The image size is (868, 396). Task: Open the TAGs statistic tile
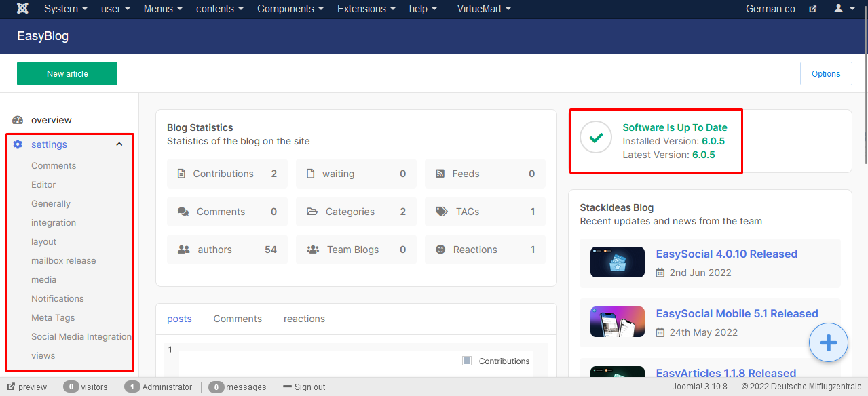[485, 212]
